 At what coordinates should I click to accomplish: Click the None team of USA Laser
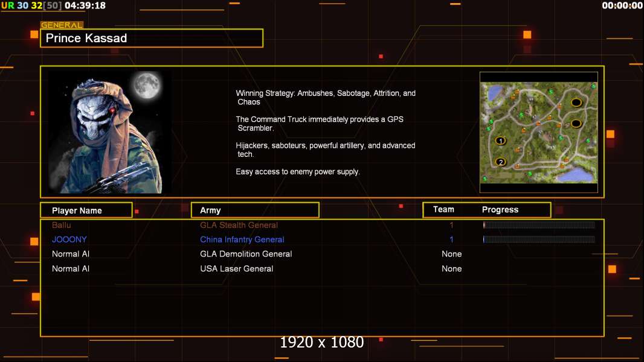tap(451, 269)
